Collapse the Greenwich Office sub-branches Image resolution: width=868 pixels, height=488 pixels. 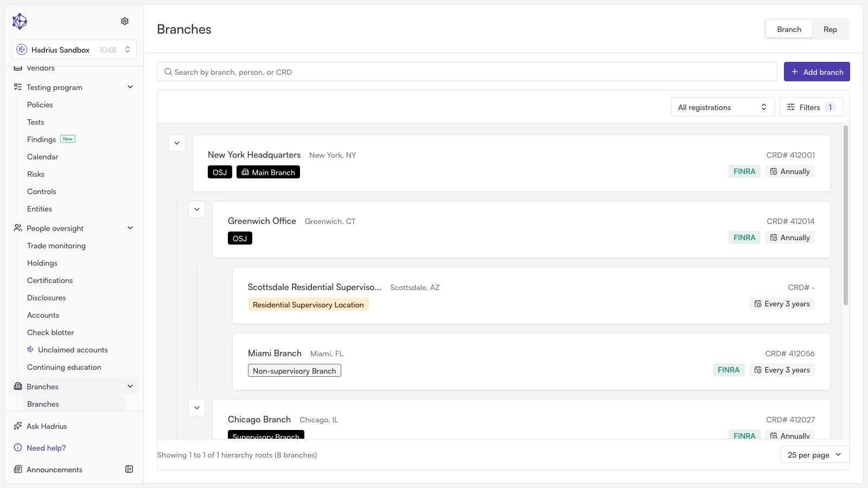click(197, 209)
